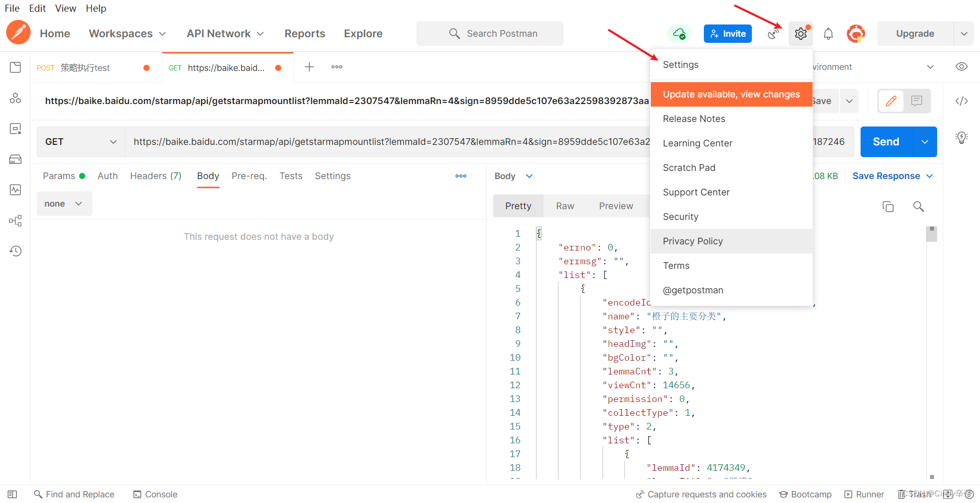Viewport: 980px width, 503px height.
Task: Open APIs in the left sidebar
Action: point(15,98)
